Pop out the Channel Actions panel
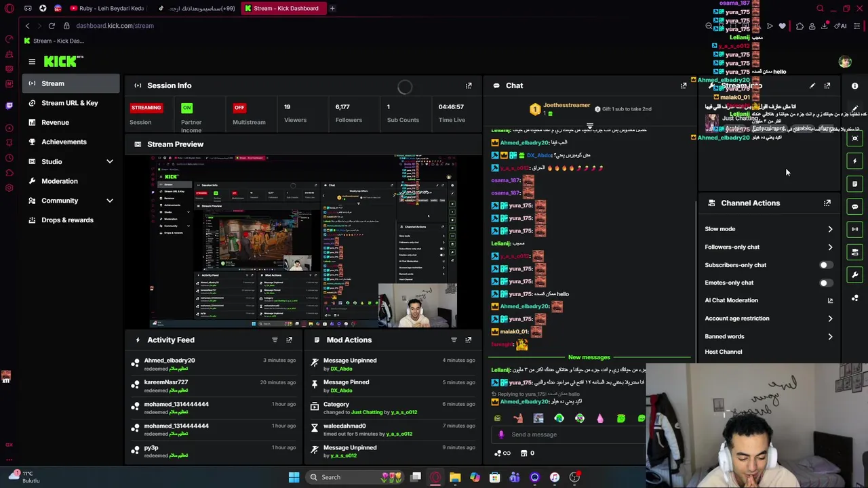Image resolution: width=868 pixels, height=488 pixels. tap(827, 203)
